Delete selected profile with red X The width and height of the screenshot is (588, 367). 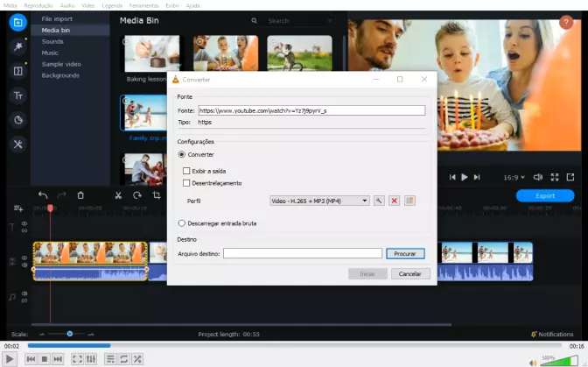[x=394, y=201]
